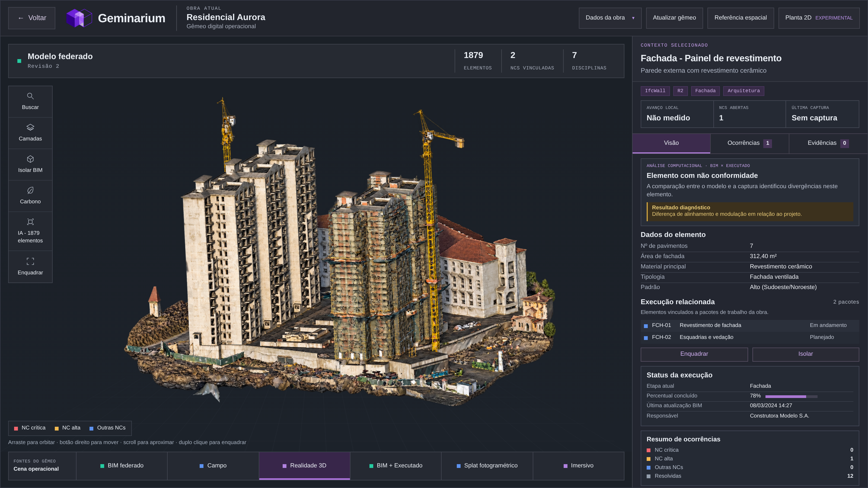868x488 pixels.
Task: Select the BIM + Executado source
Action: [395, 466]
